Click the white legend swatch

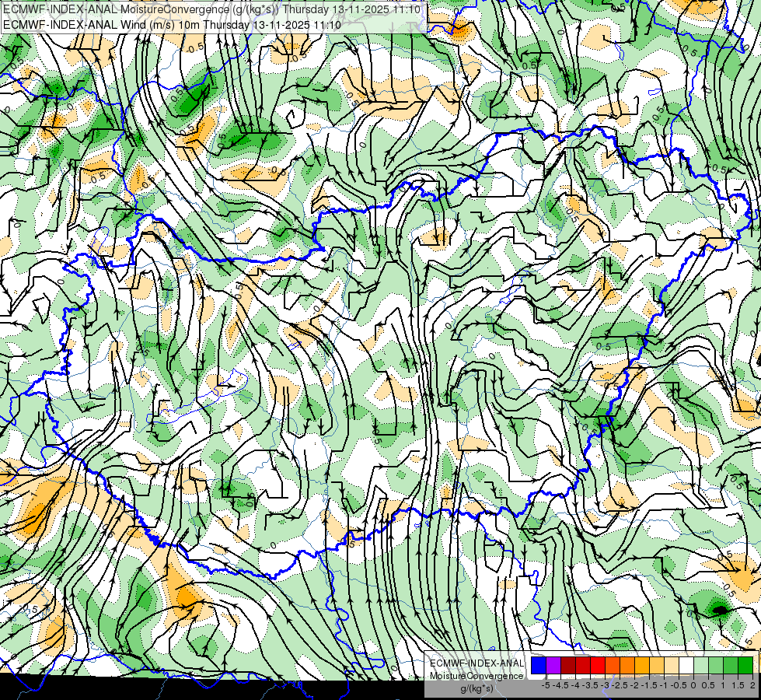(x=686, y=665)
